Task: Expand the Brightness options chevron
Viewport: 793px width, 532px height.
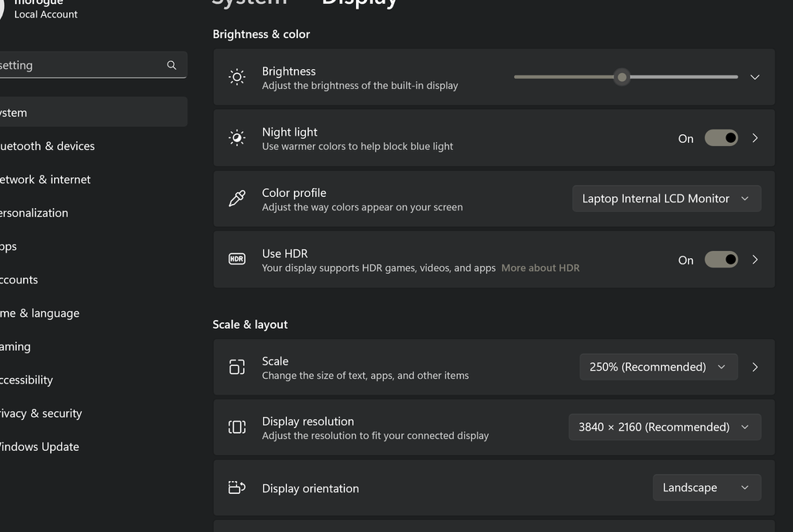Action: coord(755,77)
